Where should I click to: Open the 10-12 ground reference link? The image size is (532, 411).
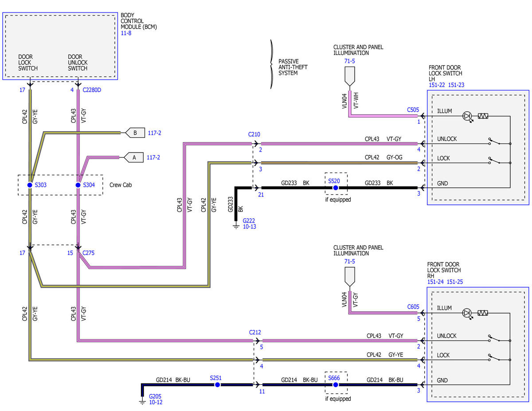(156, 402)
